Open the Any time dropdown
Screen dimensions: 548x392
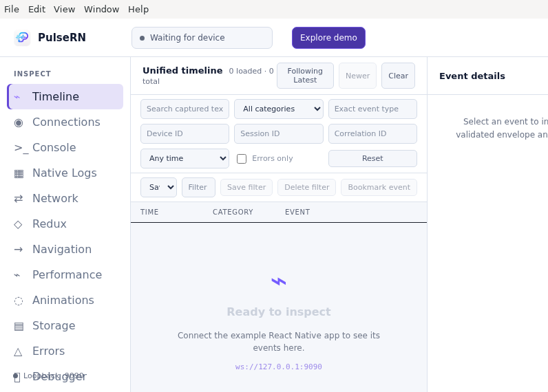[185, 158]
